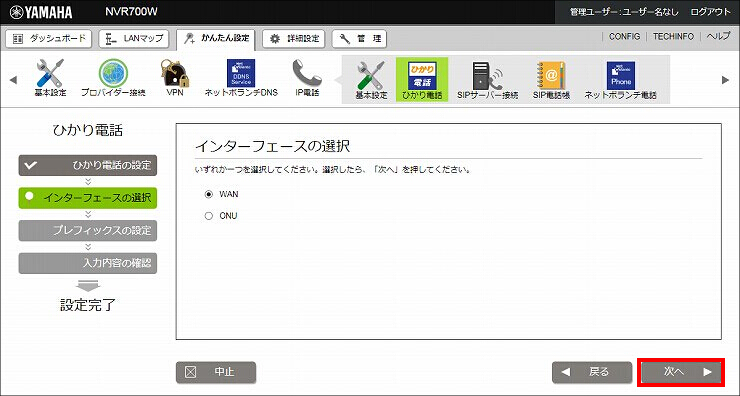Select the 入力内容の確認 step
Screen dimensions: 740x396
point(88,263)
